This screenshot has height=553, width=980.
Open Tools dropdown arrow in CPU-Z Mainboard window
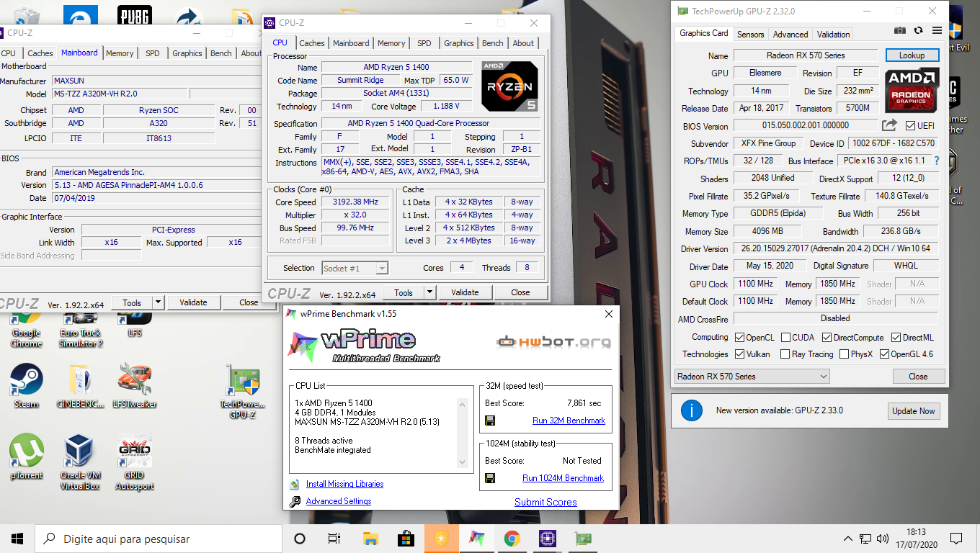pyautogui.click(x=159, y=302)
